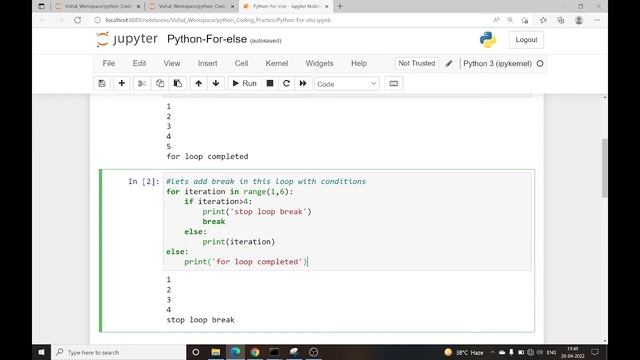
Task: Open the Insert menu
Action: 207,63
